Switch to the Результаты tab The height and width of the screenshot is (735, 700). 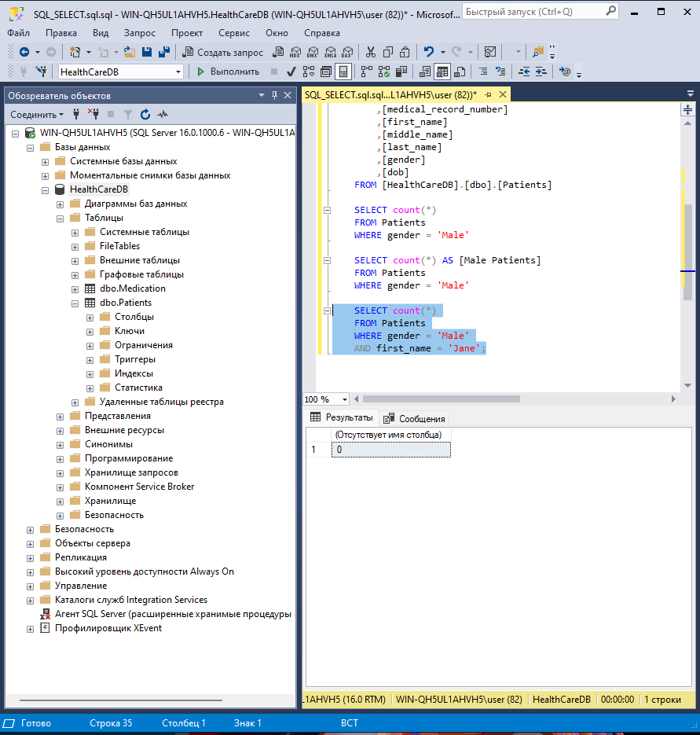click(342, 417)
